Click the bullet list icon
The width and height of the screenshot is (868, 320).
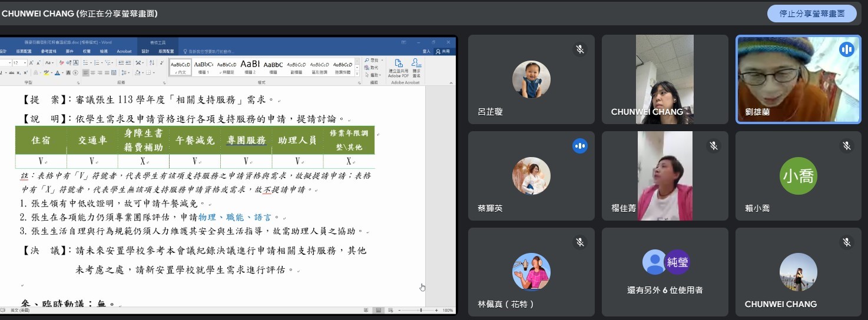point(85,62)
